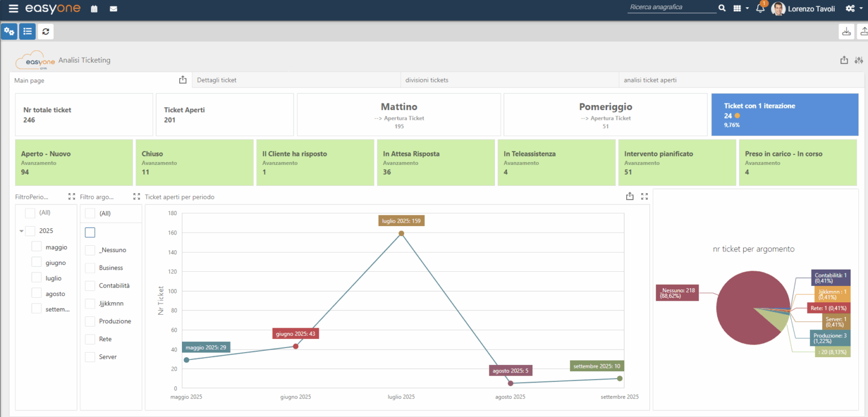This screenshot has width=868, height=417.
Task: Click the download icon at top right
Action: tap(846, 31)
